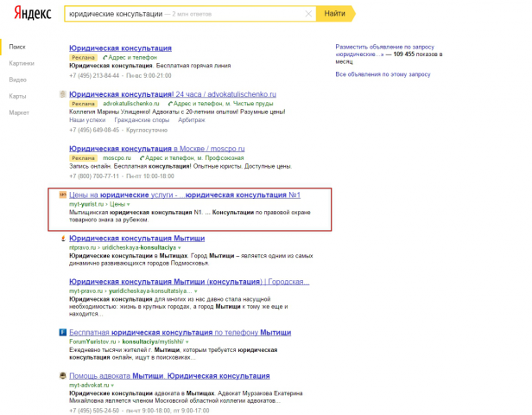Open Наши успехи sitelink

87,120
